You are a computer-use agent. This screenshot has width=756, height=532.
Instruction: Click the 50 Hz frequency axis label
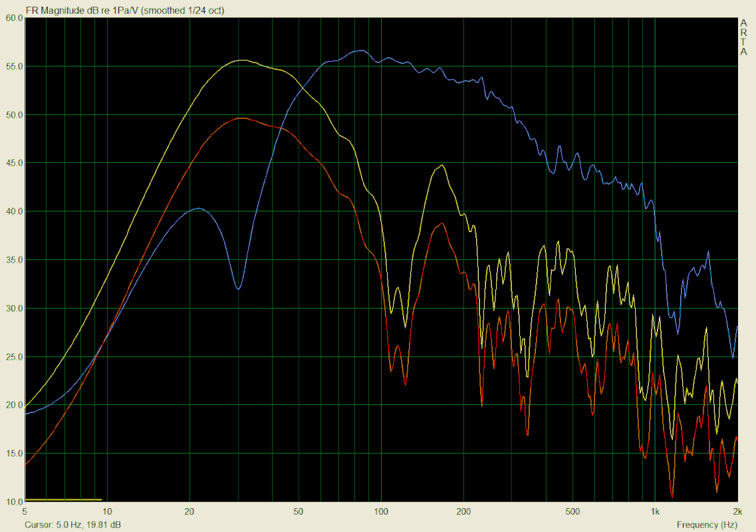click(x=299, y=511)
